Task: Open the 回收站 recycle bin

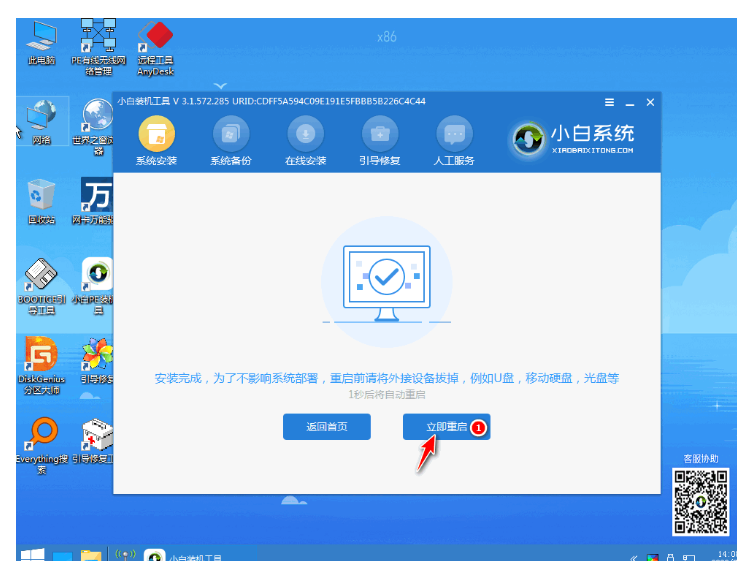Action: (x=41, y=201)
